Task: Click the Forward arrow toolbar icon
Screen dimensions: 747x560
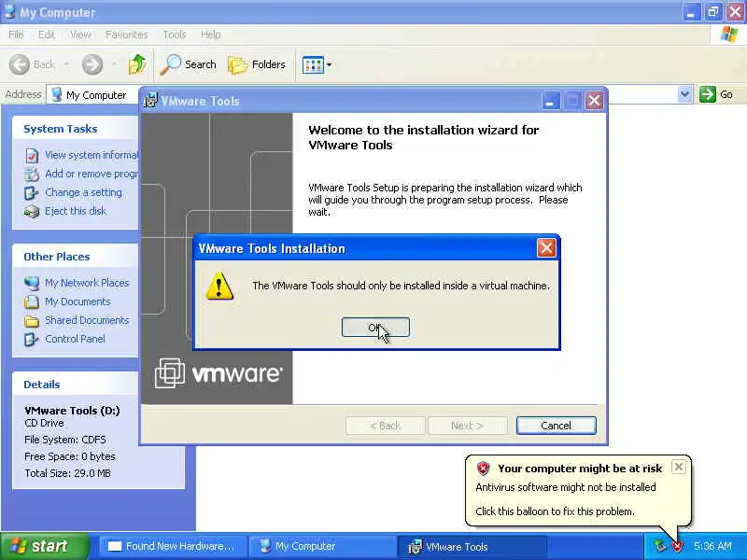Action: (x=92, y=64)
